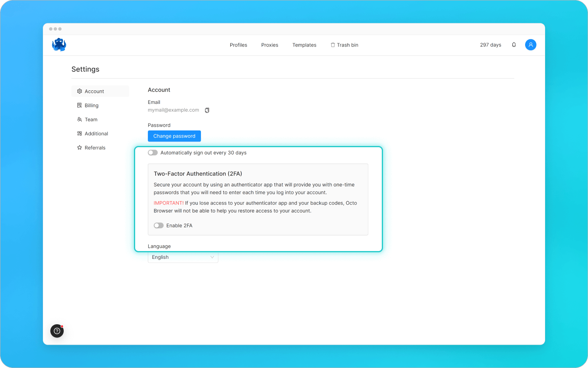Image resolution: width=588 pixels, height=368 pixels.
Task: Select Billing in the settings sidebar
Action: pyautogui.click(x=91, y=105)
